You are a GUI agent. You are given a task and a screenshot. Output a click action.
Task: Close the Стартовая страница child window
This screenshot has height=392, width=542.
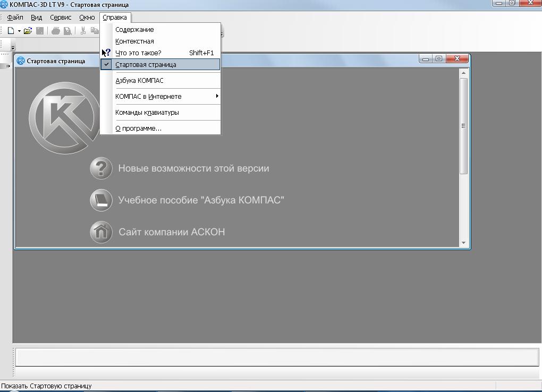457,59
